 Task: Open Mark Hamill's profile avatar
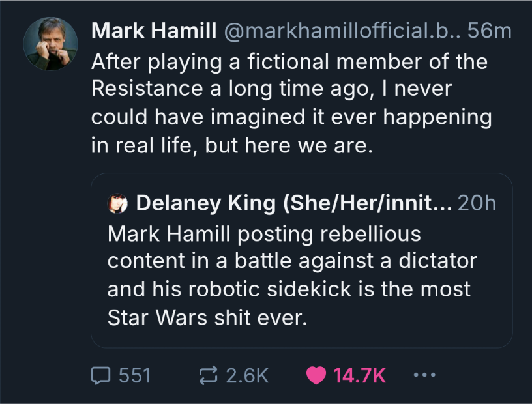[50, 44]
